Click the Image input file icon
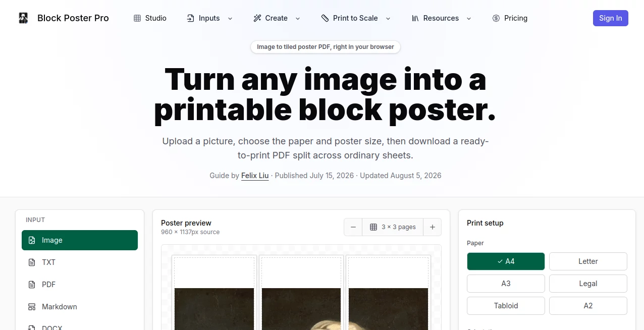This screenshot has width=644, height=330. [32, 240]
